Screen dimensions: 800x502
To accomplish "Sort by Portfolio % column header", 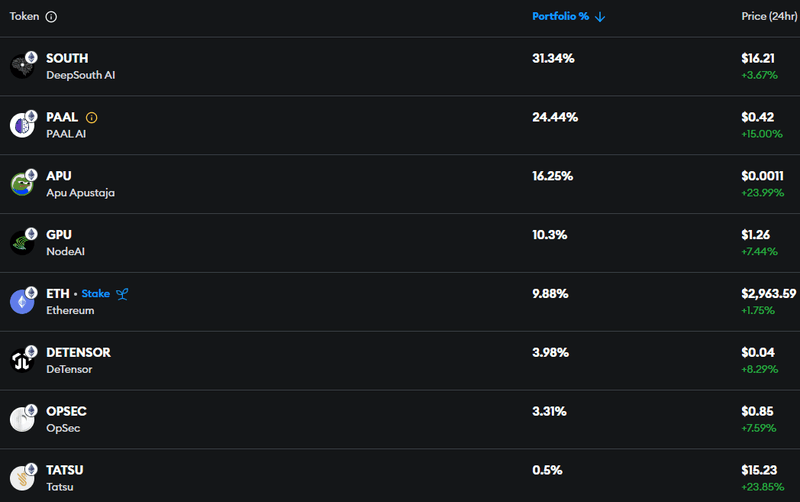I will [x=560, y=17].
